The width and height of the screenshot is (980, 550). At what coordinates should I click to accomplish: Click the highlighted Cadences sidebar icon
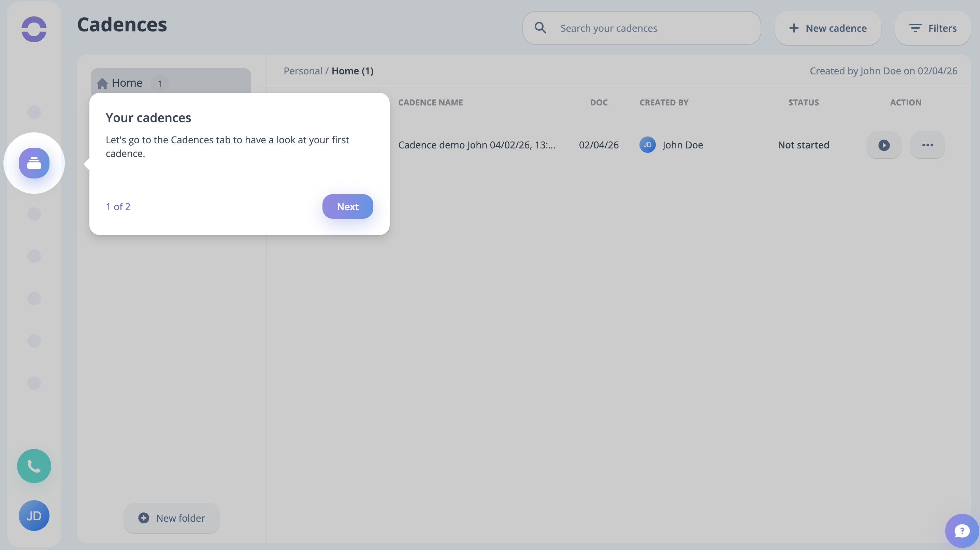point(34,163)
